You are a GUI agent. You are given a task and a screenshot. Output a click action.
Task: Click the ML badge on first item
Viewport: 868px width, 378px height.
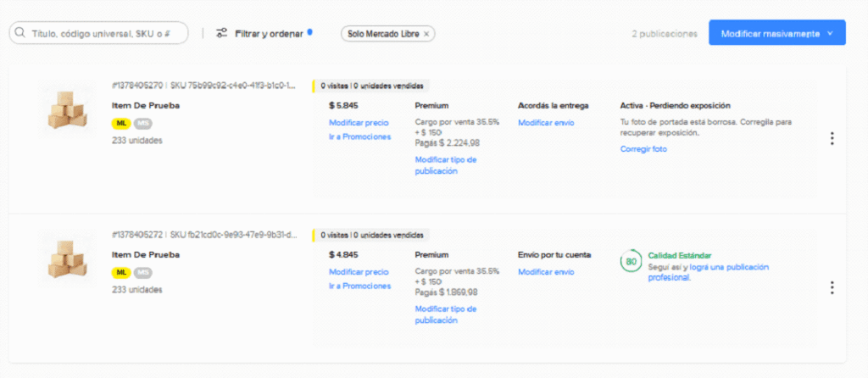pos(121,123)
